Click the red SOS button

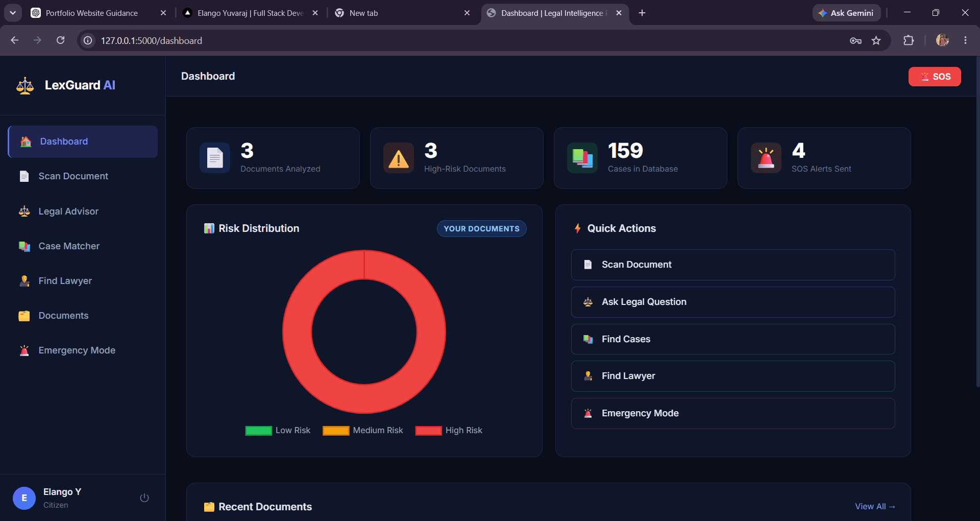pos(935,77)
